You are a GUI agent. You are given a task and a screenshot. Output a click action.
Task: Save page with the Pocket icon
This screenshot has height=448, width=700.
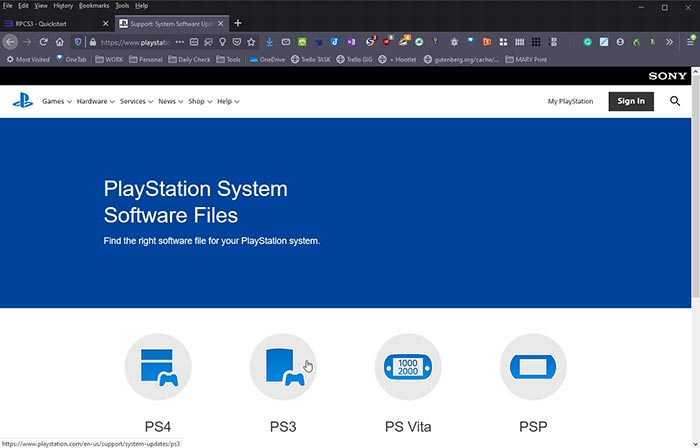pyautogui.click(x=237, y=42)
